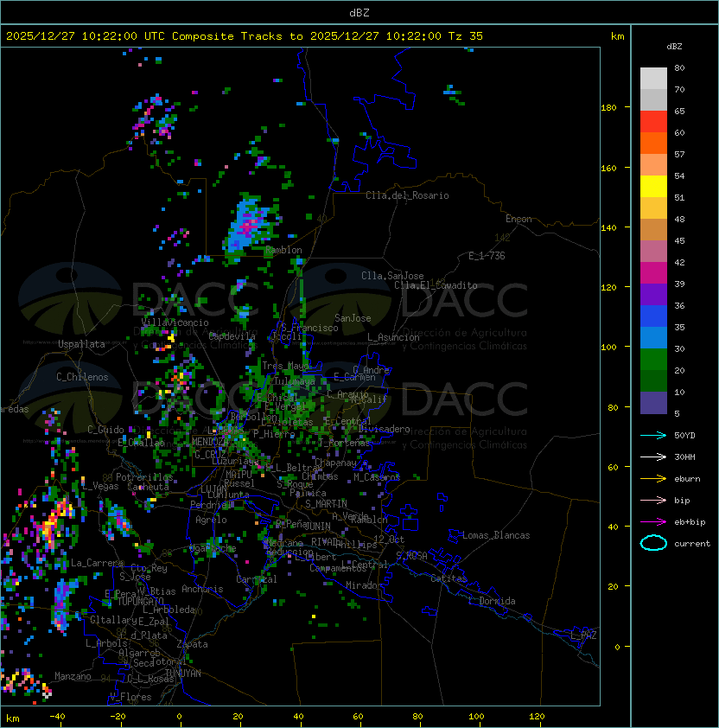The image size is (719, 728).
Task: Click the La_Carrera place label
Action: coord(97,563)
